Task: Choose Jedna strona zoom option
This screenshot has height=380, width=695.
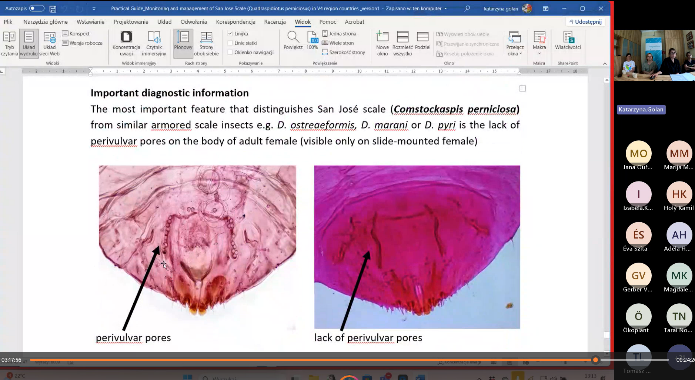Action: [340, 34]
